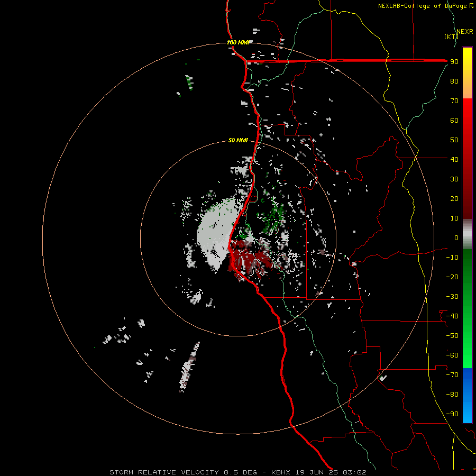Click the 50 value on velocity scale
The image size is (476, 476).
click(454, 140)
